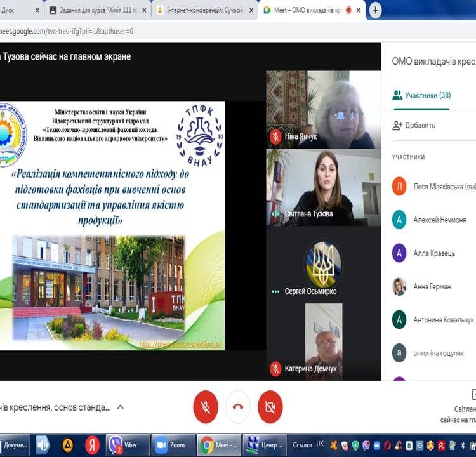Open the Участники (38) tab
This screenshot has width=476, height=457.
coord(421,95)
